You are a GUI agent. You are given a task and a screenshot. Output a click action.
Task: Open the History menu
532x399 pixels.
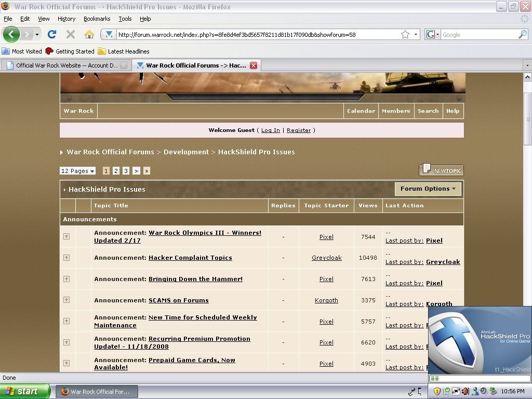pos(66,19)
